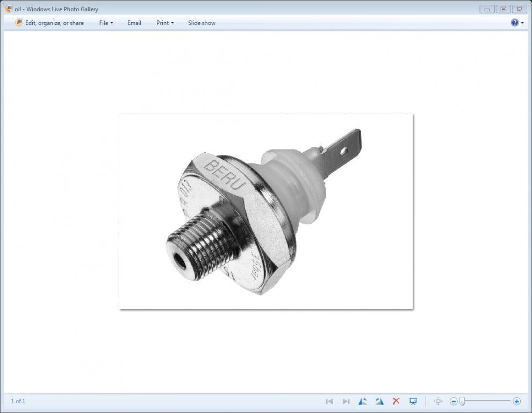Click the Photo Gallery title bar icon

(9, 9)
